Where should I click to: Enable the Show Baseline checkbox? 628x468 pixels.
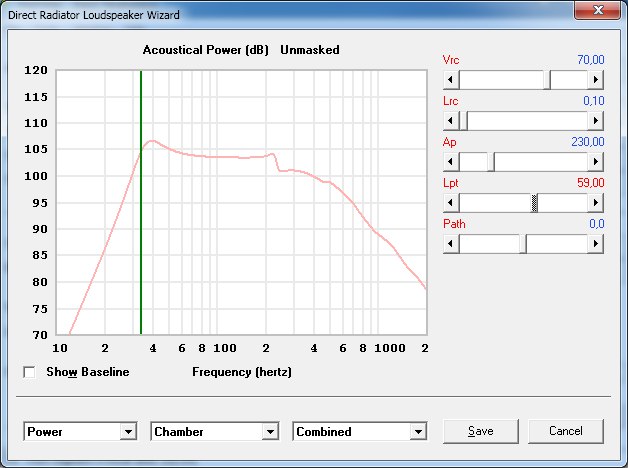tap(29, 372)
